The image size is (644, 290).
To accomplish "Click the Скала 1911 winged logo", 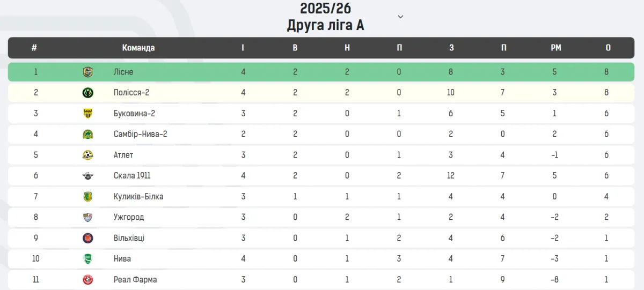I will point(87,176).
